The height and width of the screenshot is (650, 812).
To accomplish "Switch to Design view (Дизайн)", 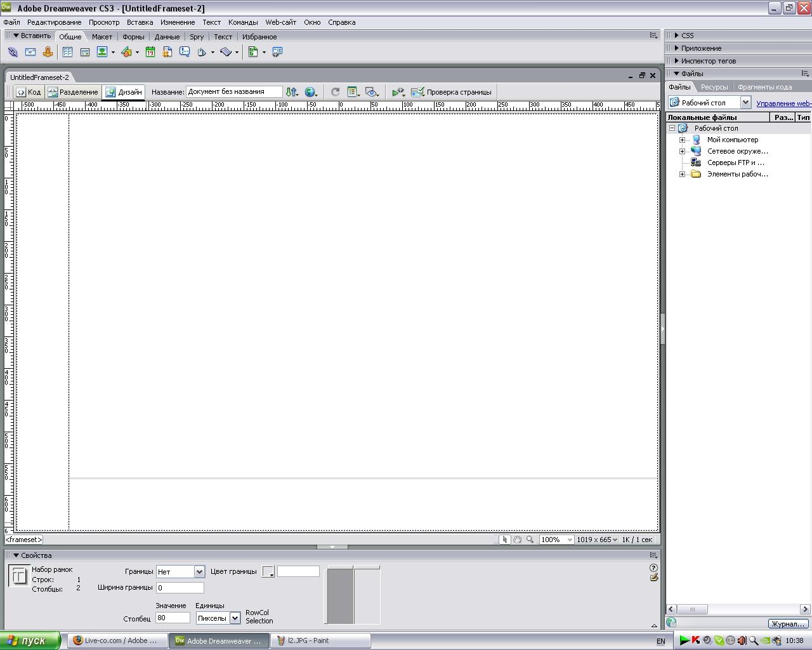I will coord(124,92).
